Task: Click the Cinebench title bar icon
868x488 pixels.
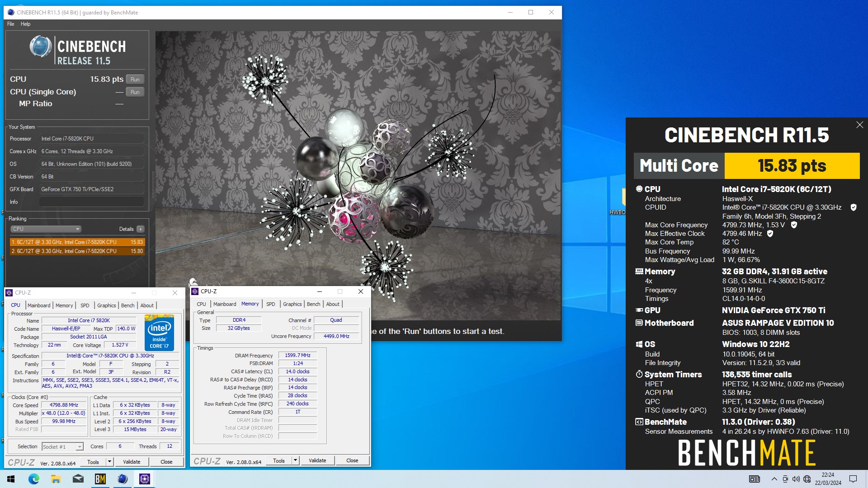Action: click(11, 13)
